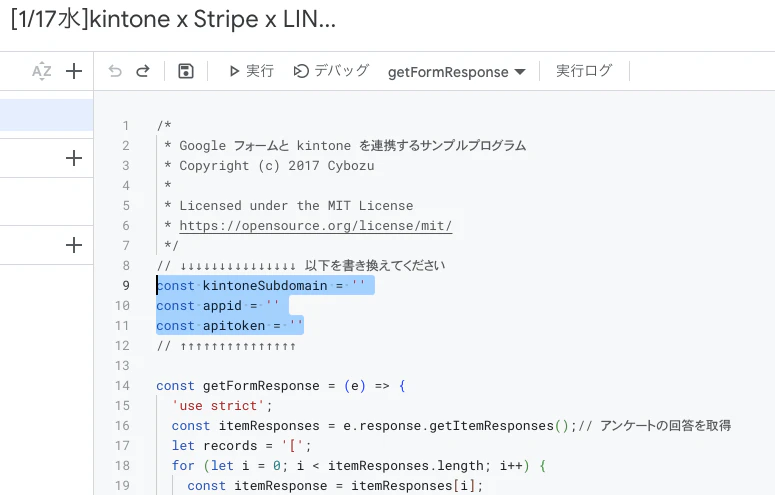775x495 pixels.
Task: Click the const getFormResponse declaration
Action: point(281,386)
